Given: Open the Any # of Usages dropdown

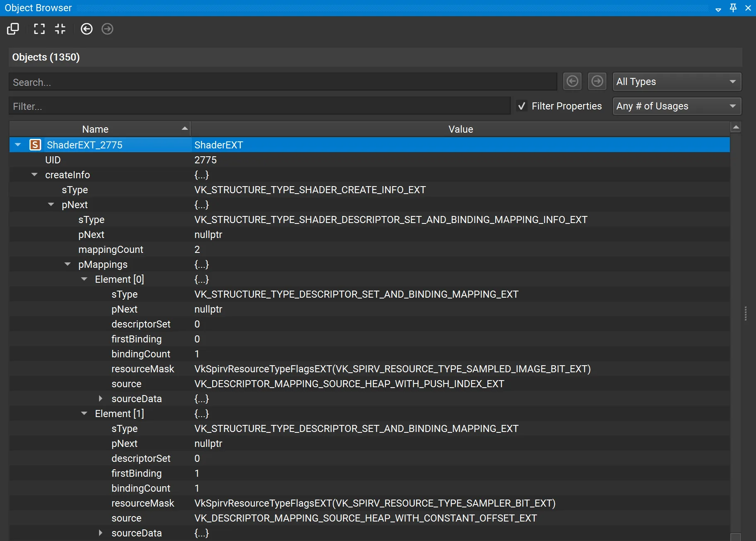Looking at the screenshot, I should click(677, 106).
